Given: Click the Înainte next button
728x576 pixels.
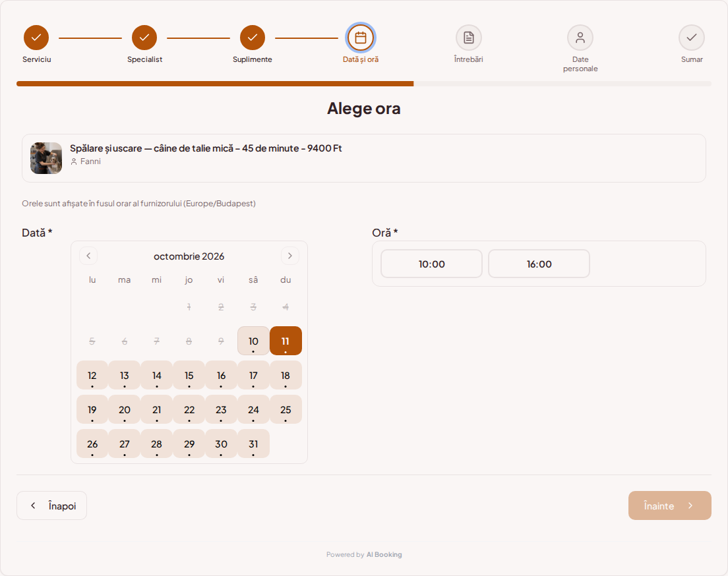Looking at the screenshot, I should tap(670, 505).
